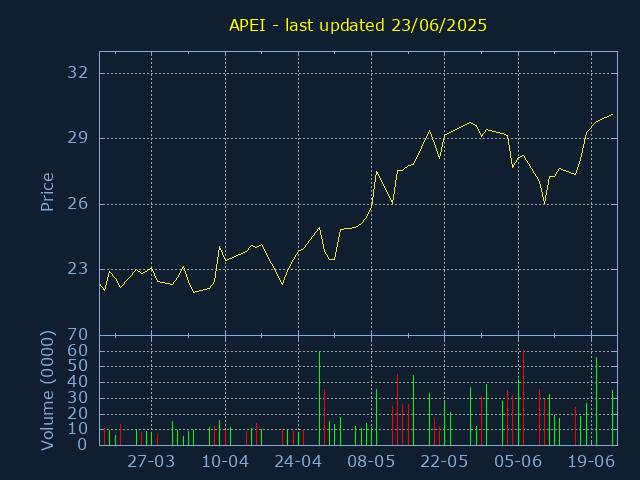Click the tallest green volume bar after 24-04
Screen dimensions: 640x480
pyautogui.click(x=320, y=398)
